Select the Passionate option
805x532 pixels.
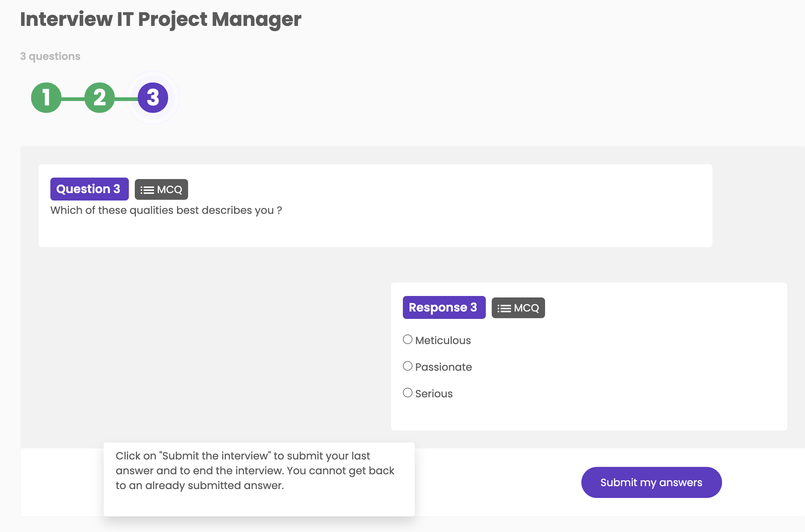coord(444,367)
